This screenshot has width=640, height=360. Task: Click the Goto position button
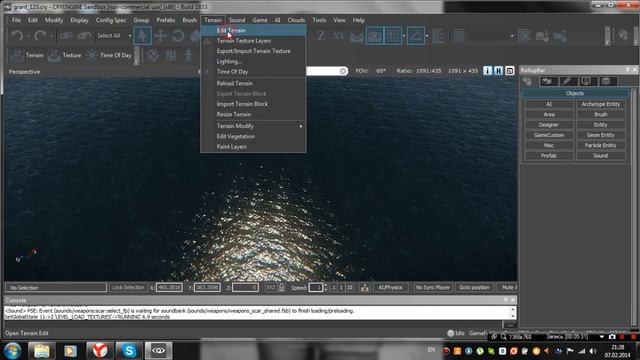pos(474,287)
